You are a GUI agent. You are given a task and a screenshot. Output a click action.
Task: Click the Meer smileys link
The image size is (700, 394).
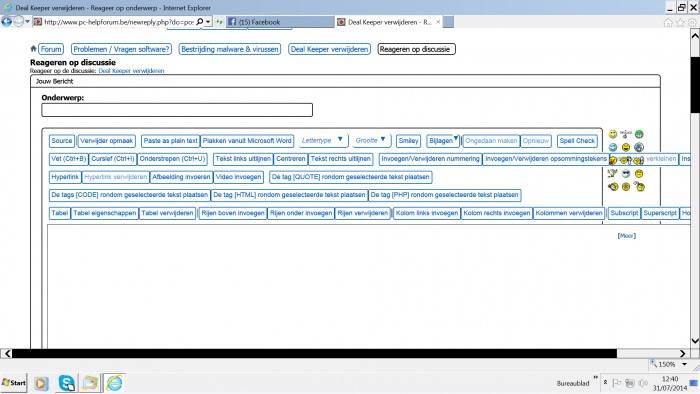click(626, 236)
